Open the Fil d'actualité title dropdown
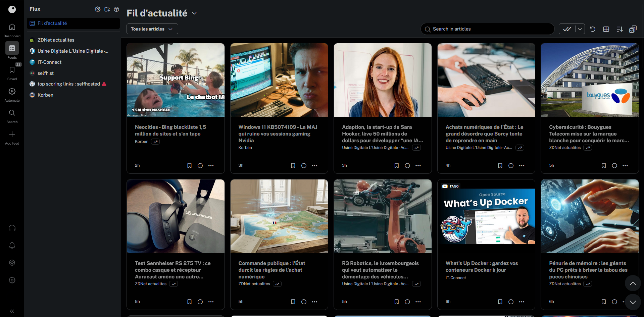 click(194, 13)
